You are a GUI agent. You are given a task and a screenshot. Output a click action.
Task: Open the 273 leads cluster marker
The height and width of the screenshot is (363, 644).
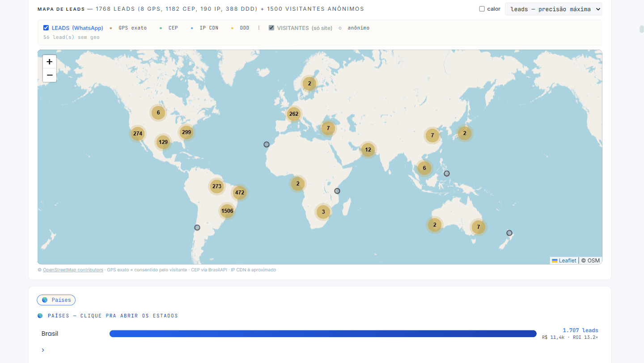click(x=217, y=186)
